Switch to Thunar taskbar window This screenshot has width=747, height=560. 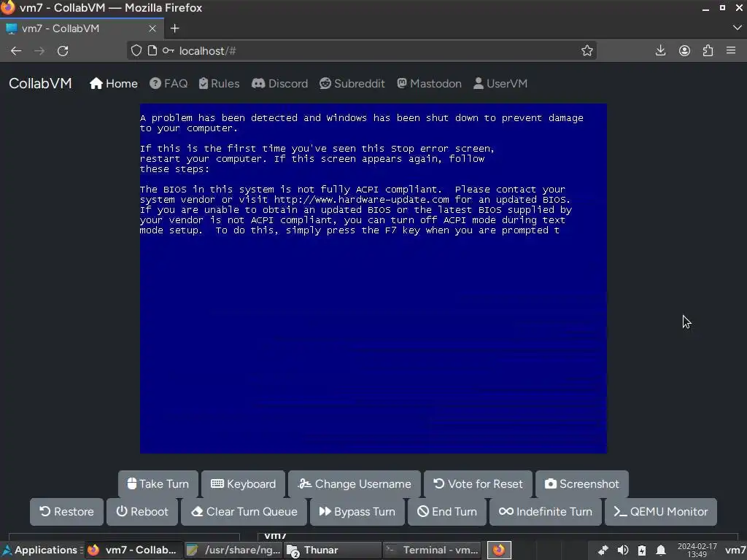[x=333, y=550]
